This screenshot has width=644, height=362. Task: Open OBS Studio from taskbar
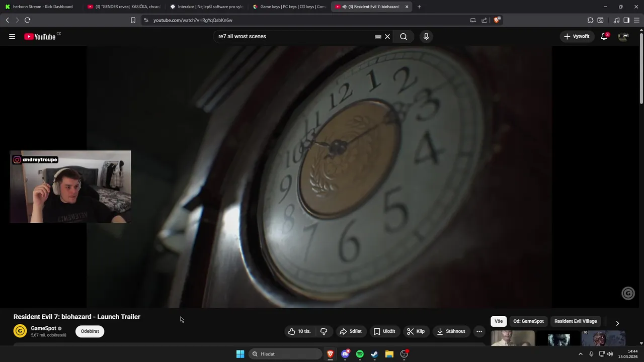click(404, 354)
